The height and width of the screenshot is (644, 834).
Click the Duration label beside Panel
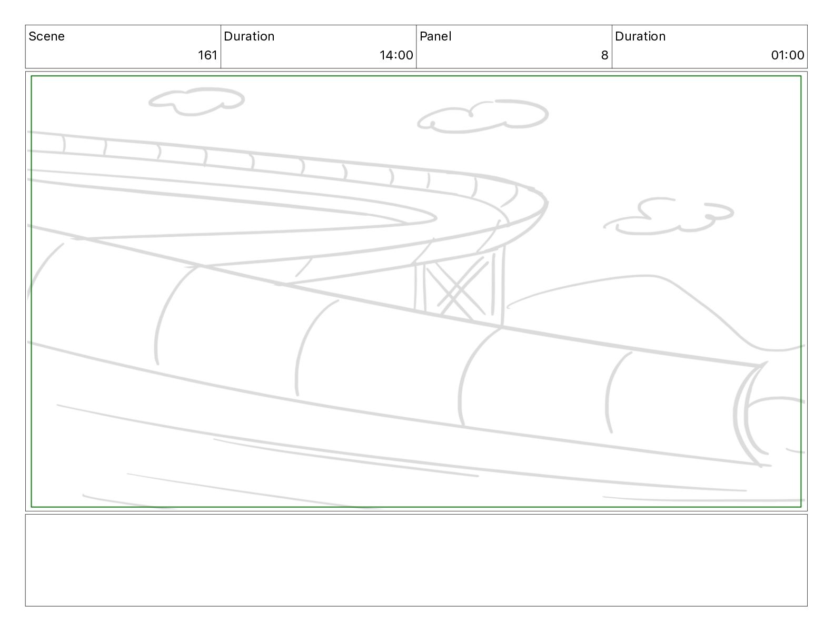click(x=640, y=36)
